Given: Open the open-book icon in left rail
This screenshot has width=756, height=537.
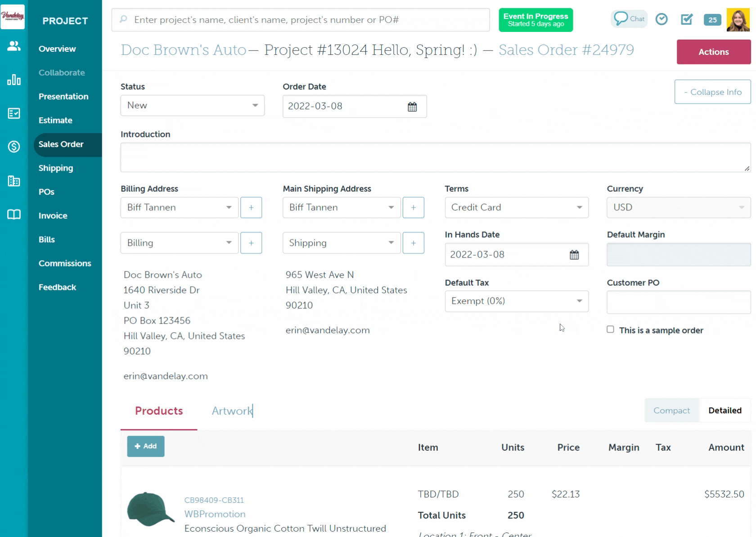Looking at the screenshot, I should tap(13, 214).
